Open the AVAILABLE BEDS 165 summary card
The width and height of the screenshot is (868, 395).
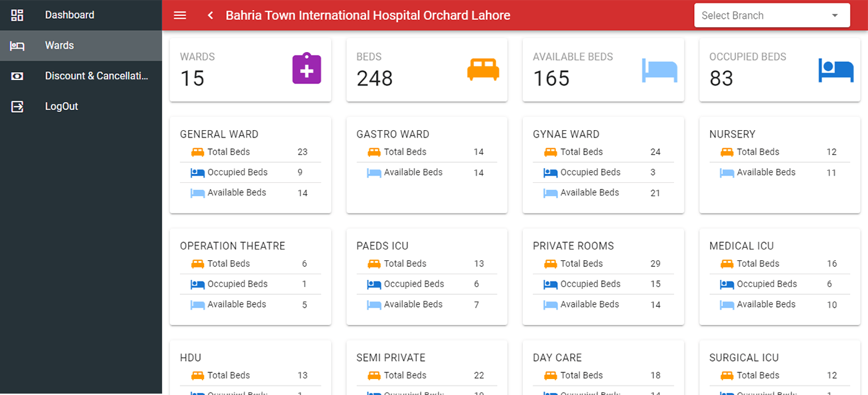(x=603, y=70)
